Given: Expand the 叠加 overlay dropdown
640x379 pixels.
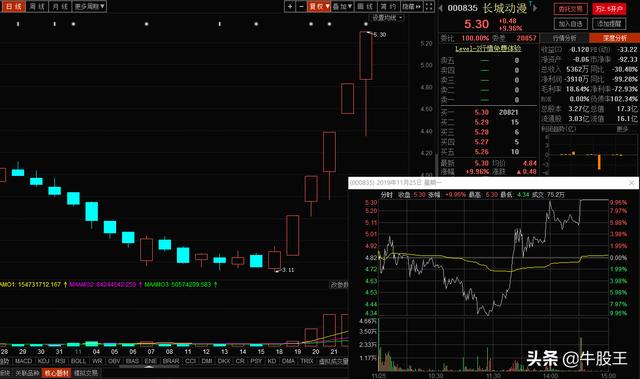Looking at the screenshot, I should pyautogui.click(x=342, y=7).
